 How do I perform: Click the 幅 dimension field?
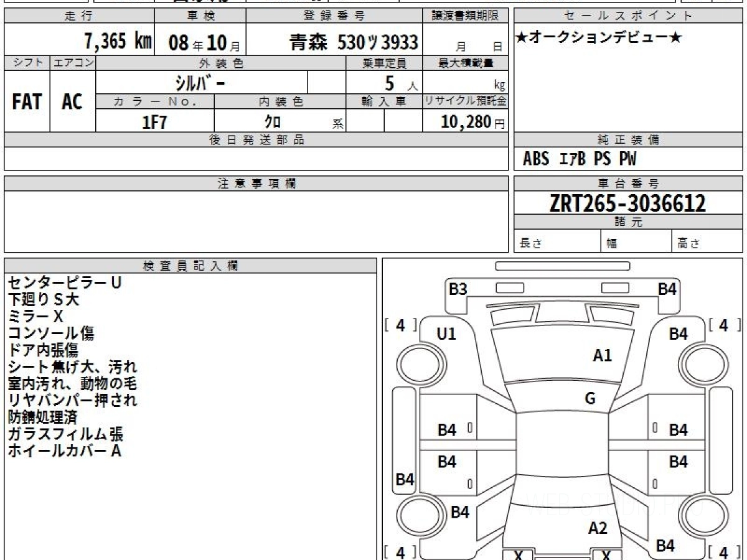[x=637, y=241]
